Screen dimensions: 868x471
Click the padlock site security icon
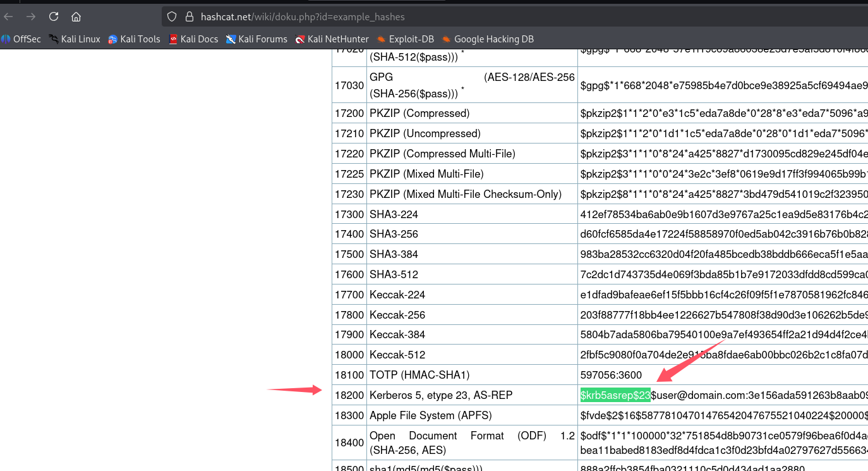(x=188, y=16)
